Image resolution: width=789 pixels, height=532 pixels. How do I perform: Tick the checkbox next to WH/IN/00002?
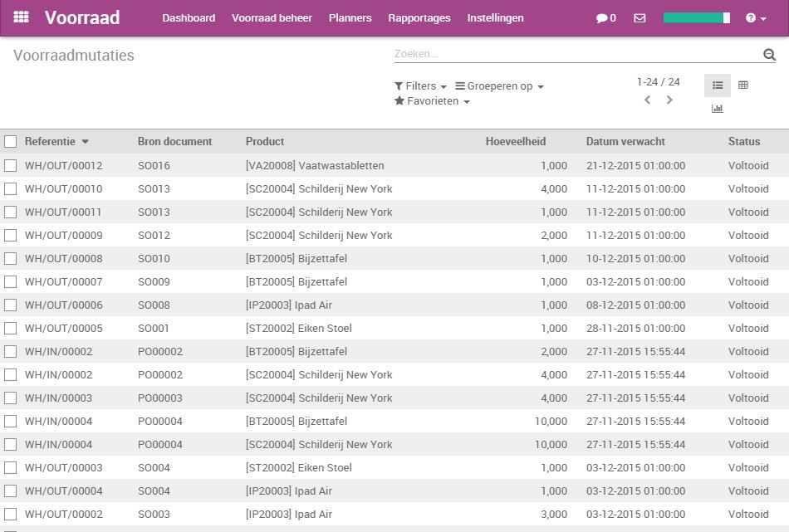[11, 351]
